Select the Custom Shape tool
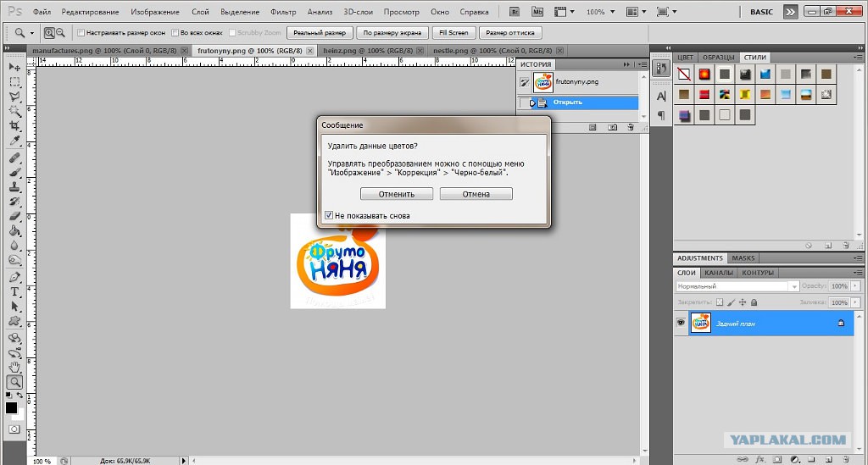Image resolution: width=868 pixels, height=465 pixels. (x=14, y=321)
